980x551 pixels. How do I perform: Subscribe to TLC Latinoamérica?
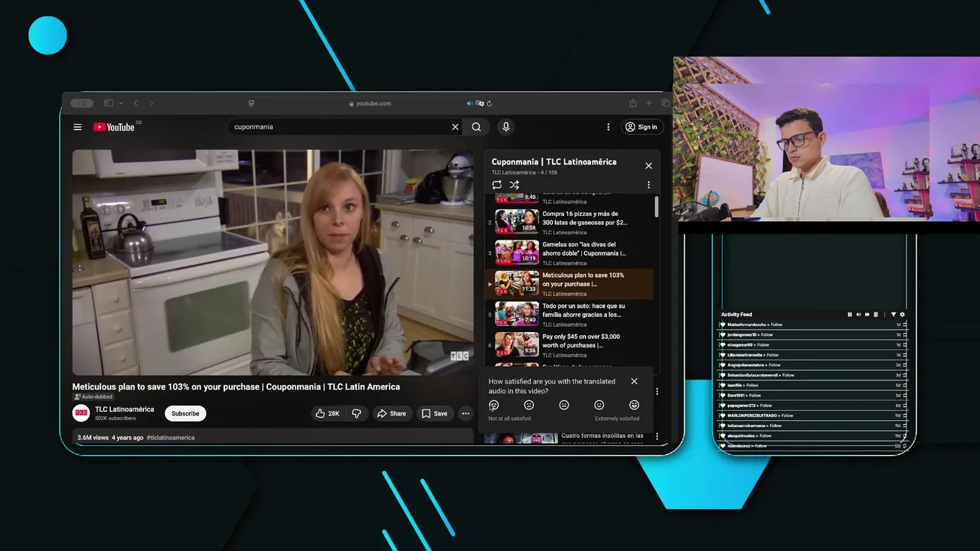click(x=185, y=413)
